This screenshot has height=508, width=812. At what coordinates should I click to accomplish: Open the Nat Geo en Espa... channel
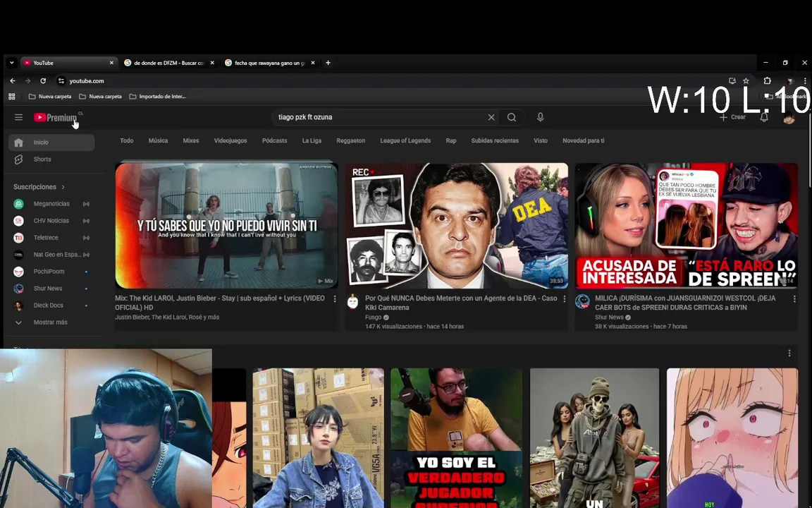click(x=51, y=255)
